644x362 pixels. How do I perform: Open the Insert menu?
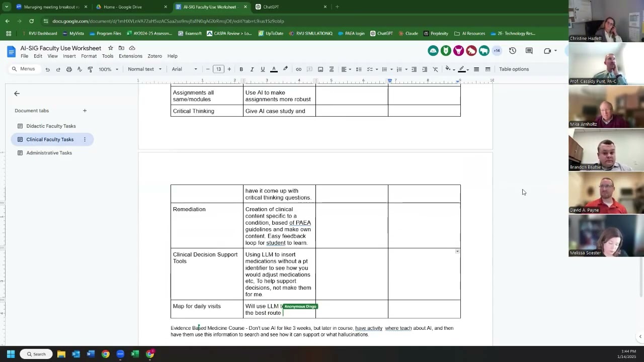click(x=69, y=56)
